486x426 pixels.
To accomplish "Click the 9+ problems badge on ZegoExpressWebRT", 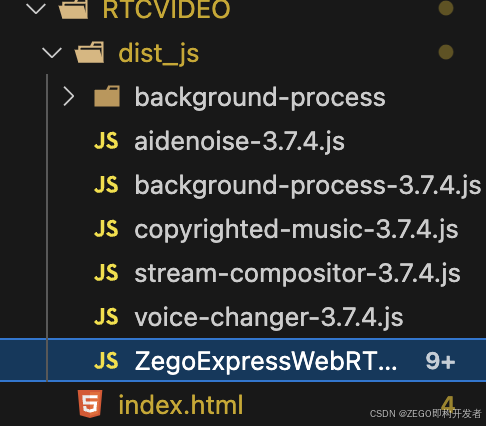I will (440, 361).
